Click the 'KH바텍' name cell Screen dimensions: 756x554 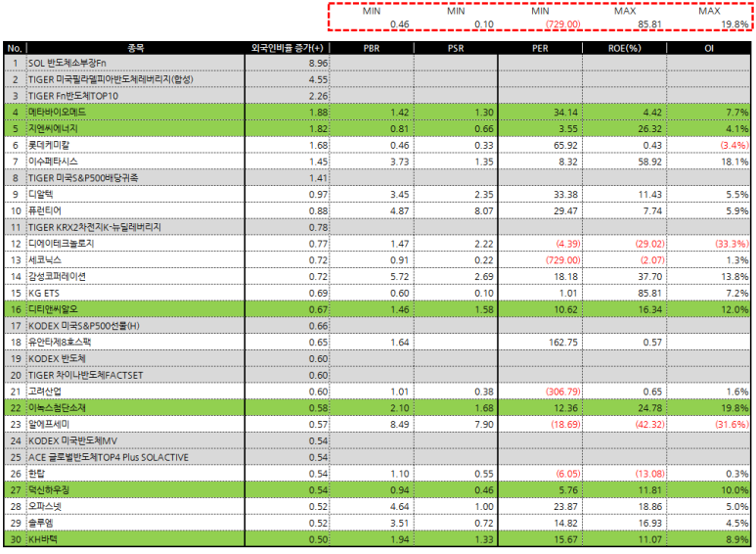(136, 539)
